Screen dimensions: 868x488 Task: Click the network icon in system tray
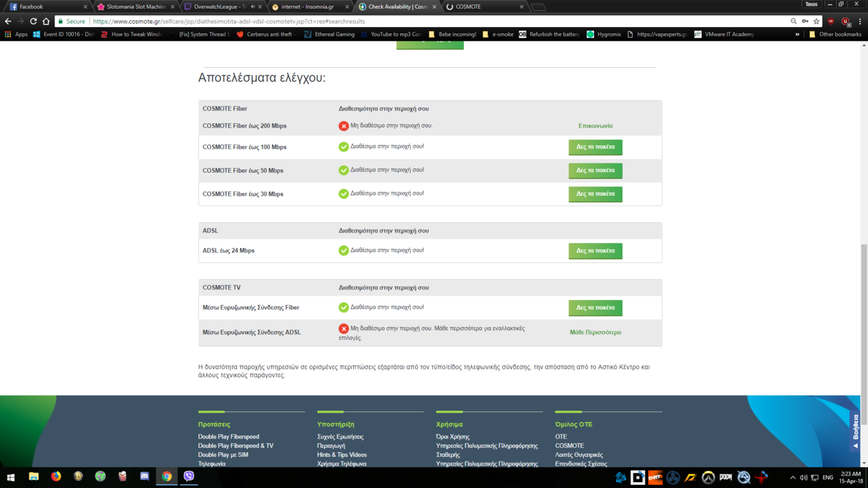815,478
